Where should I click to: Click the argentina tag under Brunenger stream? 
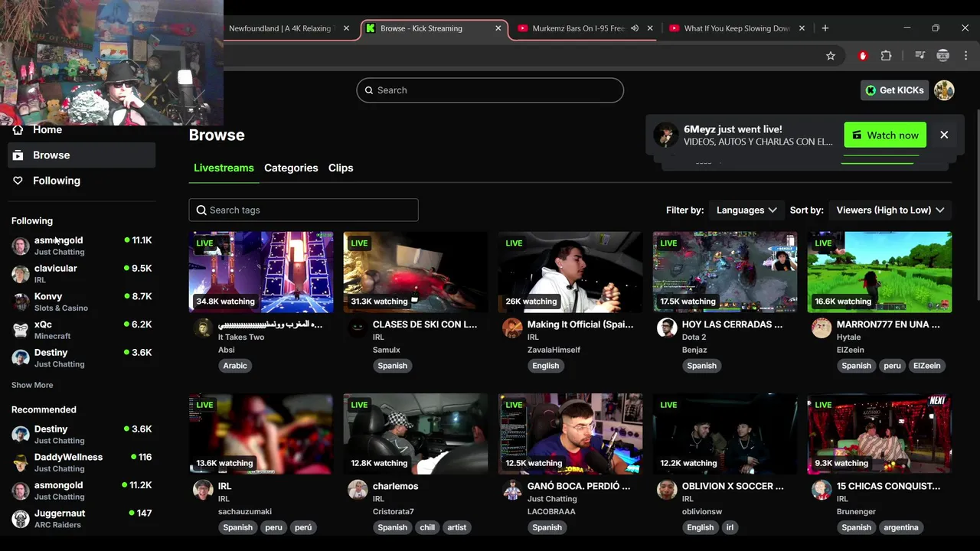[901, 527]
